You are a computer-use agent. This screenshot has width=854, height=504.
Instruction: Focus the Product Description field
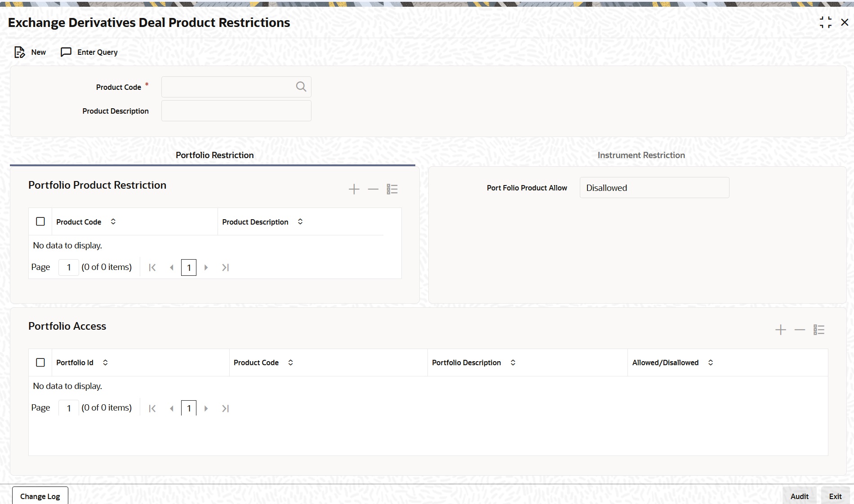coord(236,111)
